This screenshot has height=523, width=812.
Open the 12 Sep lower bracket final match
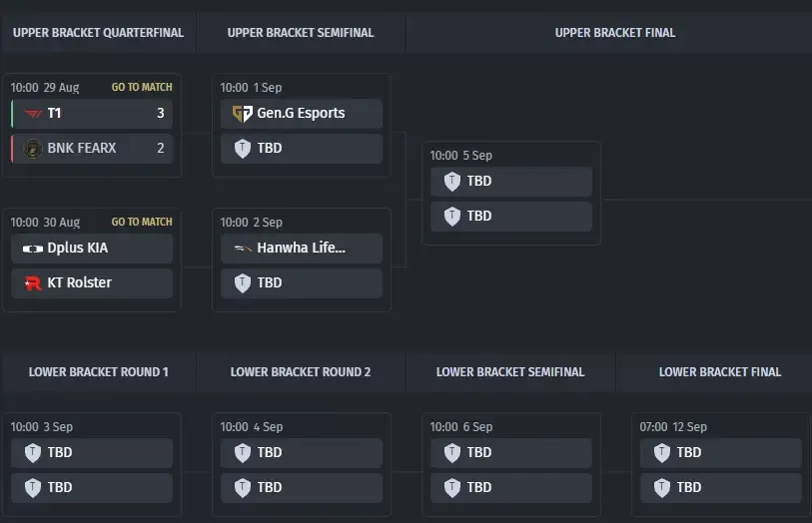(x=720, y=464)
